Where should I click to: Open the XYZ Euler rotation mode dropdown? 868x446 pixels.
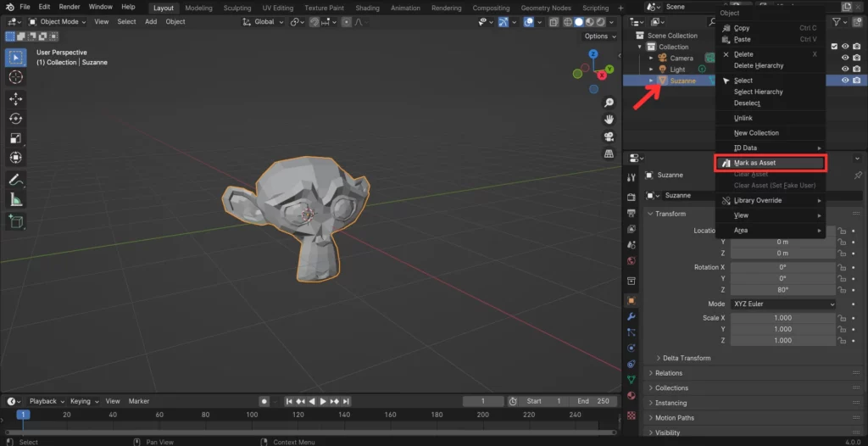[x=783, y=304]
